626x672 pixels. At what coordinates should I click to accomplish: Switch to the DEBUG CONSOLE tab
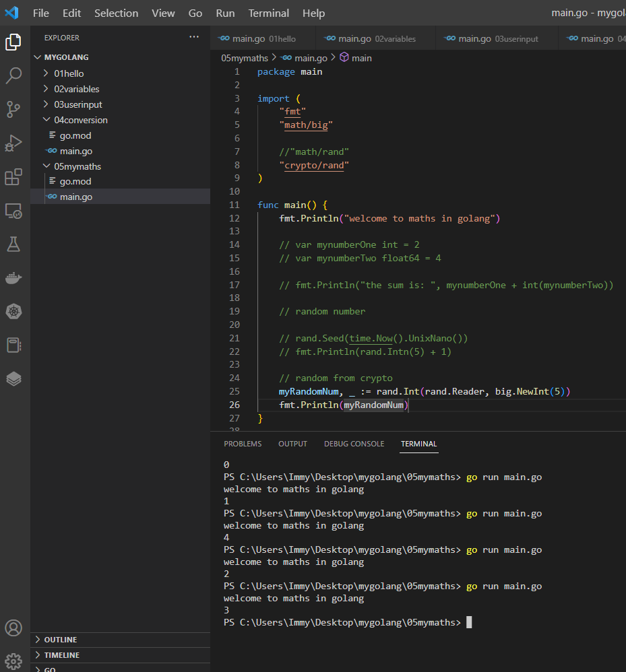(354, 444)
